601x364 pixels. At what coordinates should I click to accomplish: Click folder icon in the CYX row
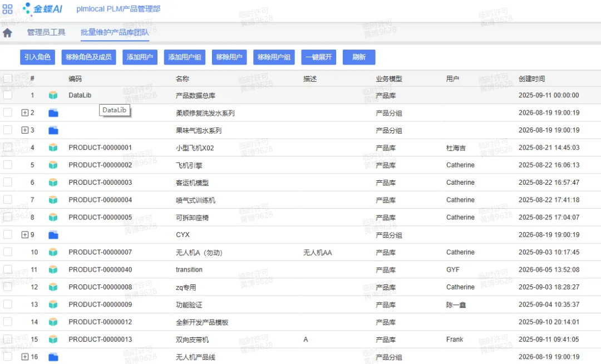pyautogui.click(x=53, y=235)
